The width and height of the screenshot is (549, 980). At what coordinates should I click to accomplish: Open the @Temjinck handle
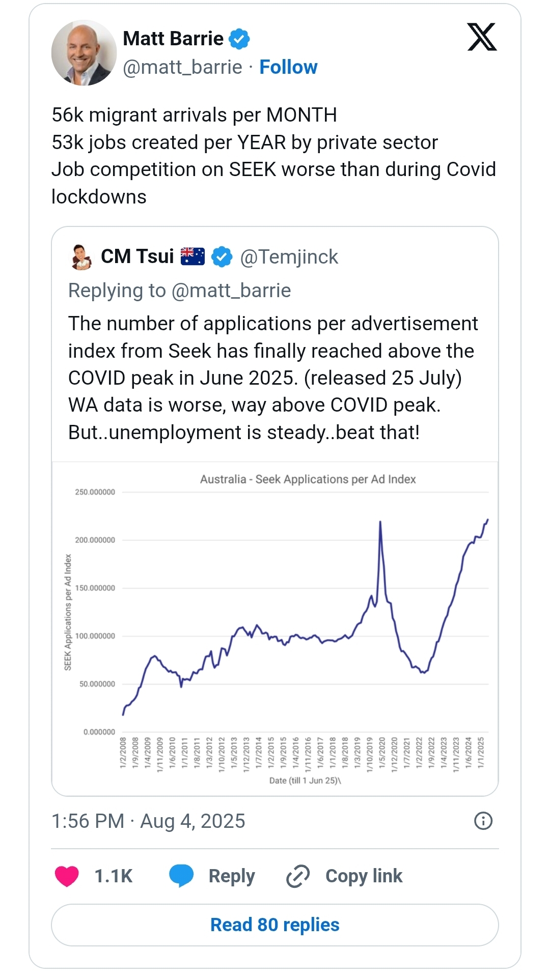(289, 257)
